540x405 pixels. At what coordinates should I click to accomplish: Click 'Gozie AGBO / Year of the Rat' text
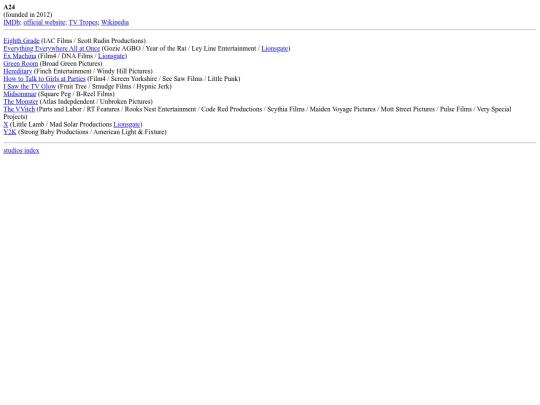pyautogui.click(x=145, y=49)
